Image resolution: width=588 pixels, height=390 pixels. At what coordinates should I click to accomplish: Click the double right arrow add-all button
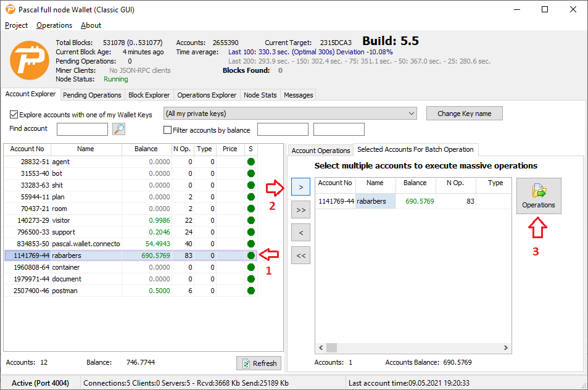pos(300,210)
